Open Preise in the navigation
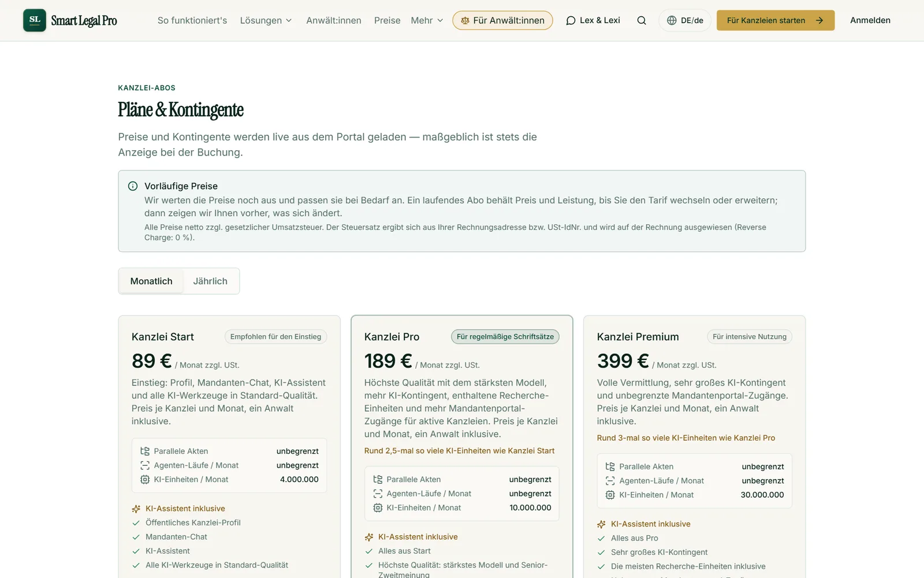 click(x=387, y=21)
